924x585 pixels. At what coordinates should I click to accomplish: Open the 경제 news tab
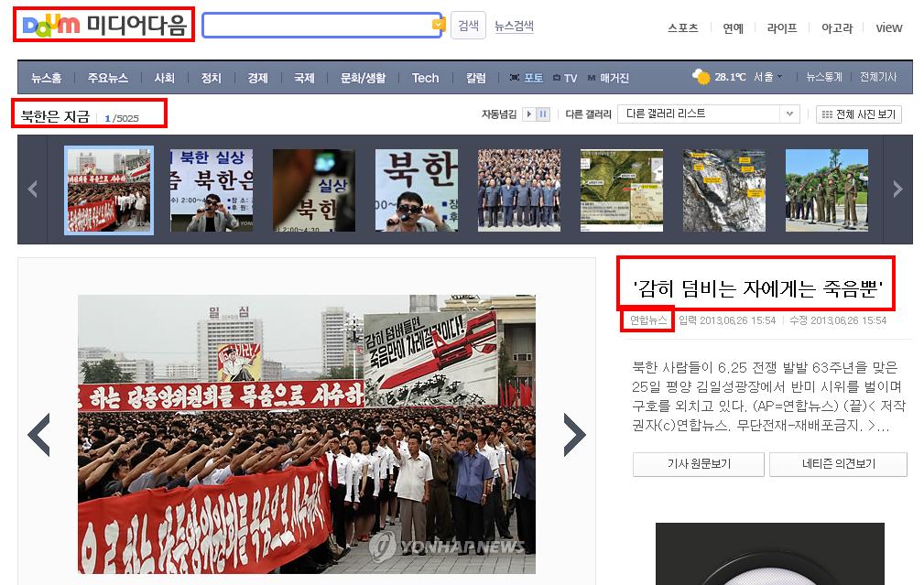click(x=257, y=78)
